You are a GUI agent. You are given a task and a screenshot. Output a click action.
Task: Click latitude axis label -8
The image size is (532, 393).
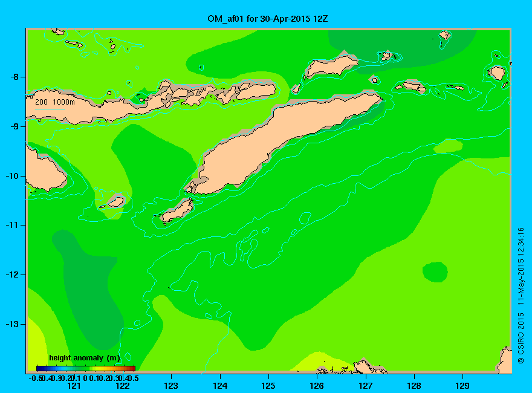click(x=15, y=77)
